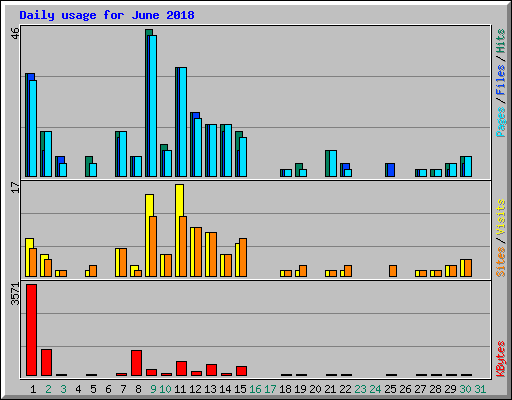Click the '46' axis maximum label
The height and width of the screenshot is (400, 512).
(15, 33)
